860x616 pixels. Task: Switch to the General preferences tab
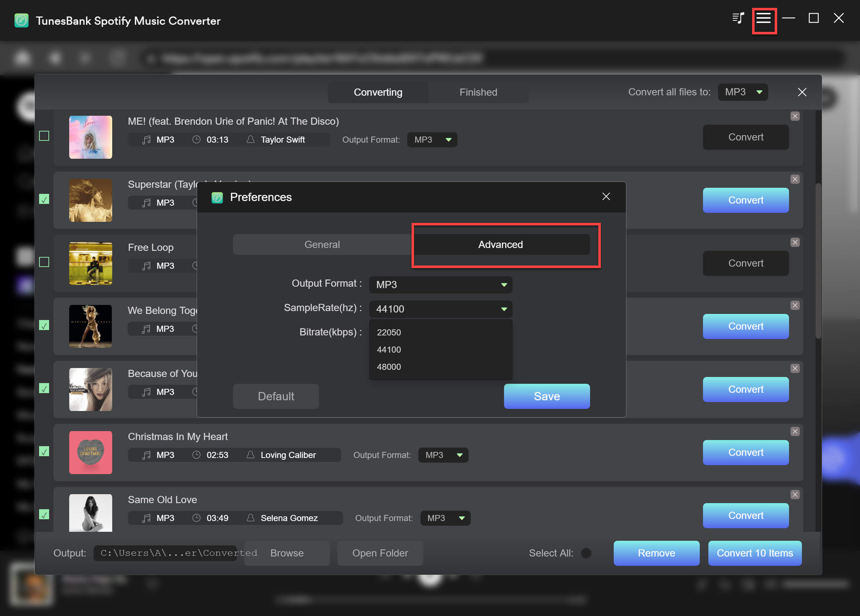(x=322, y=244)
